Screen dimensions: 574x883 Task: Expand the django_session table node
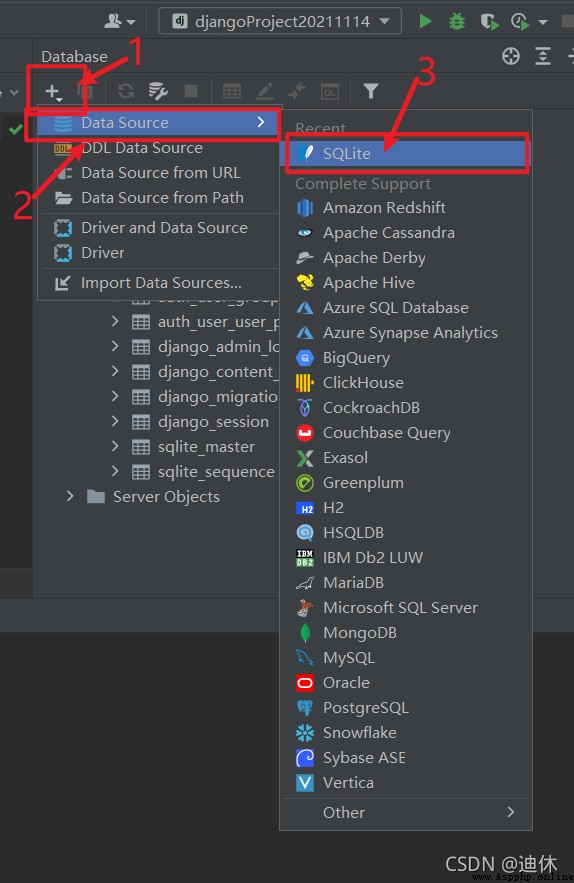[x=115, y=421]
